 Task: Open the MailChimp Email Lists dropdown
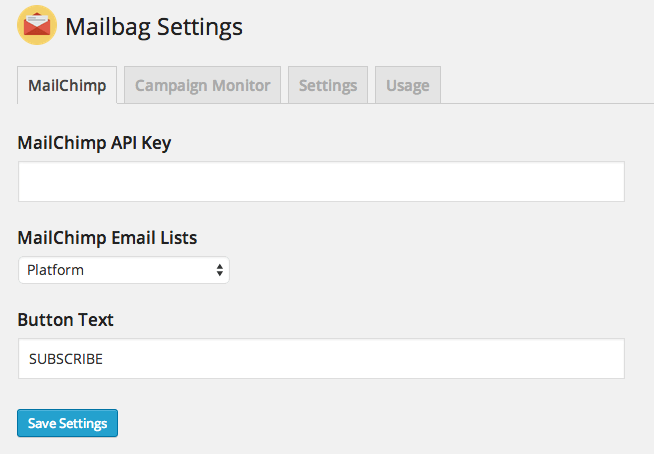coord(123,270)
